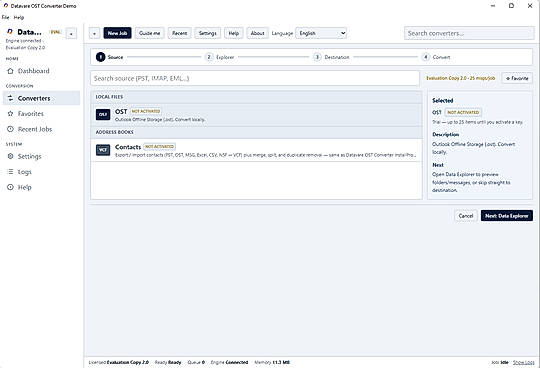The image size is (540, 368).
Task: Open the Settings gear in sidebar
Action: [x=10, y=156]
